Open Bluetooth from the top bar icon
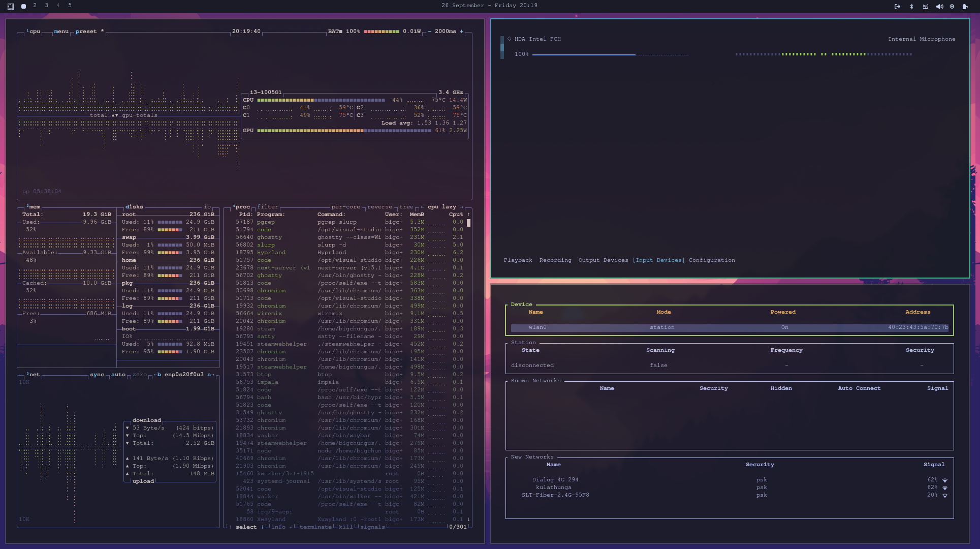This screenshot has width=980, height=549. coord(911,7)
